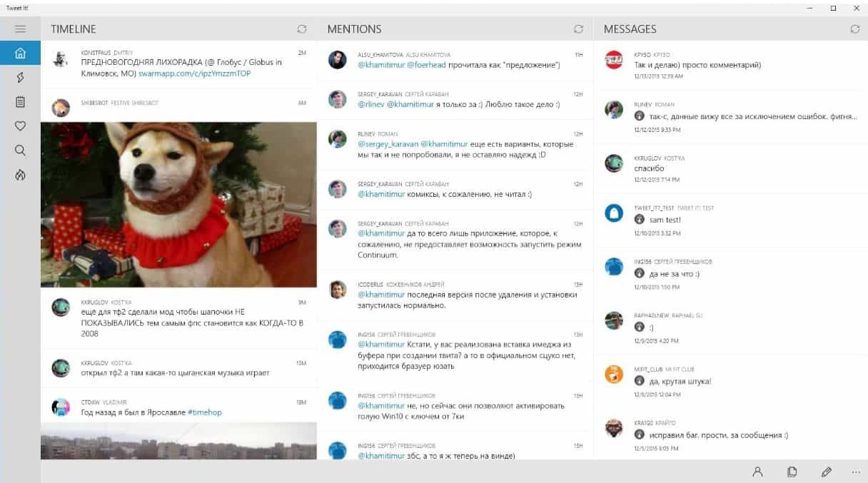Image resolution: width=868 pixels, height=483 pixels.
Task: Open ICODERUS mention about последняя версия
Action: point(455,295)
